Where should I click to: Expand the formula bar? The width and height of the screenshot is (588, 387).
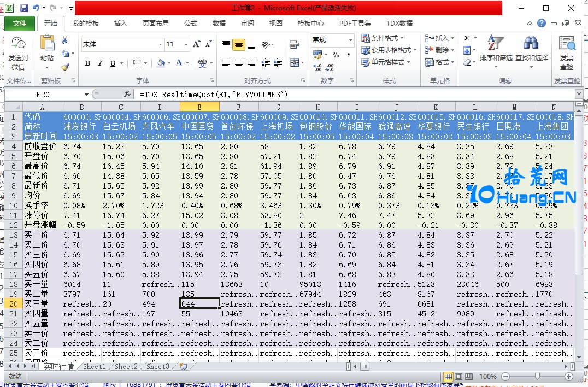pyautogui.click(x=579, y=94)
